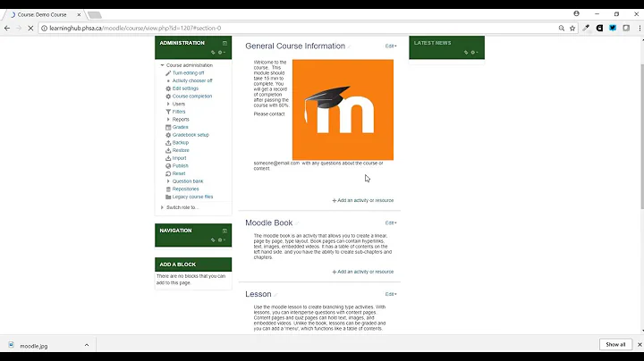Expand the Question bank tree node
644x361 pixels.
click(x=168, y=181)
